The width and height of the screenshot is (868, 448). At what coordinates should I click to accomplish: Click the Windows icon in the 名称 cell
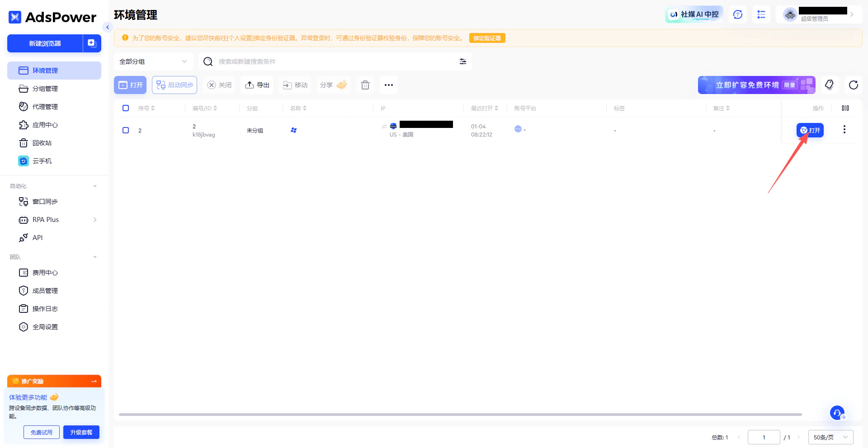(294, 130)
